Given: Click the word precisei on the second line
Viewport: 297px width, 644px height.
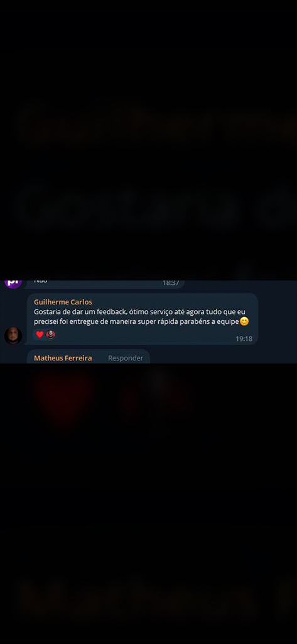Looking at the screenshot, I should [x=46, y=321].
